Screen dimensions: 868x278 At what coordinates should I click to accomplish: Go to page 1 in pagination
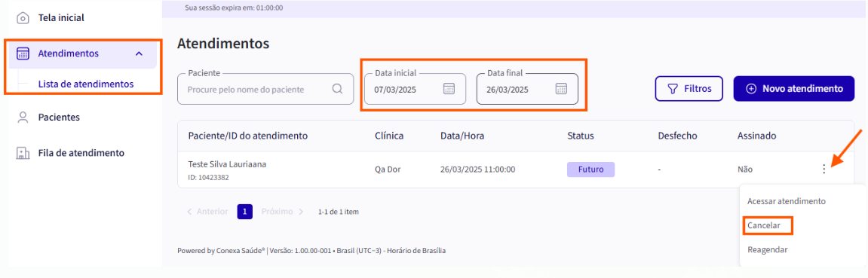click(245, 211)
